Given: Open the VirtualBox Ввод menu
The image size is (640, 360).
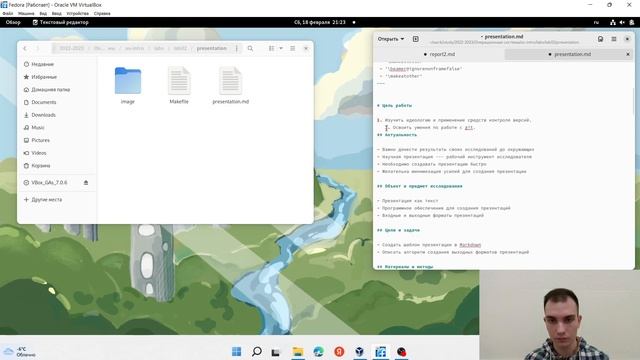Looking at the screenshot, I should pos(57,13).
